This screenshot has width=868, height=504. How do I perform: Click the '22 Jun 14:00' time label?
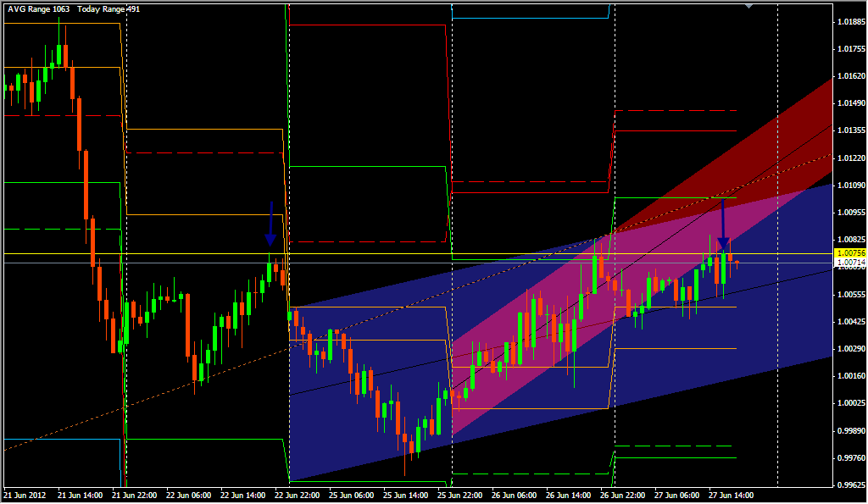point(243,496)
